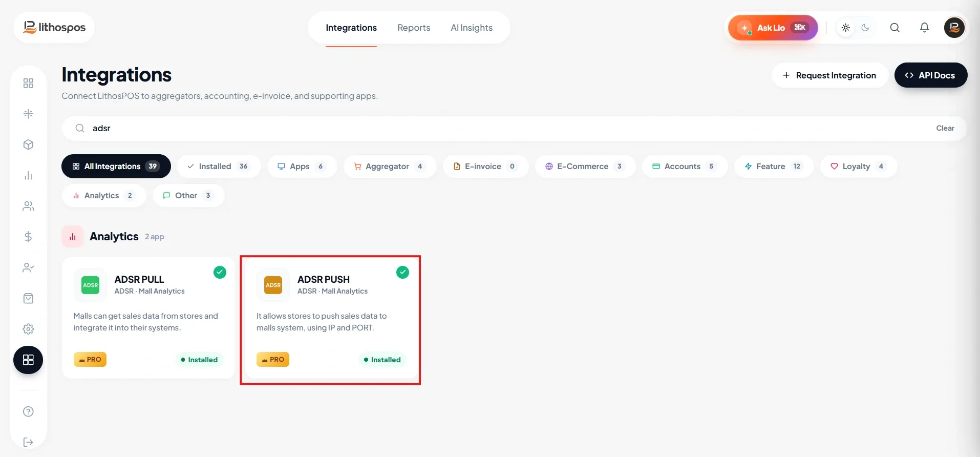Click the ADSR PUSH Installed status

coord(382,360)
